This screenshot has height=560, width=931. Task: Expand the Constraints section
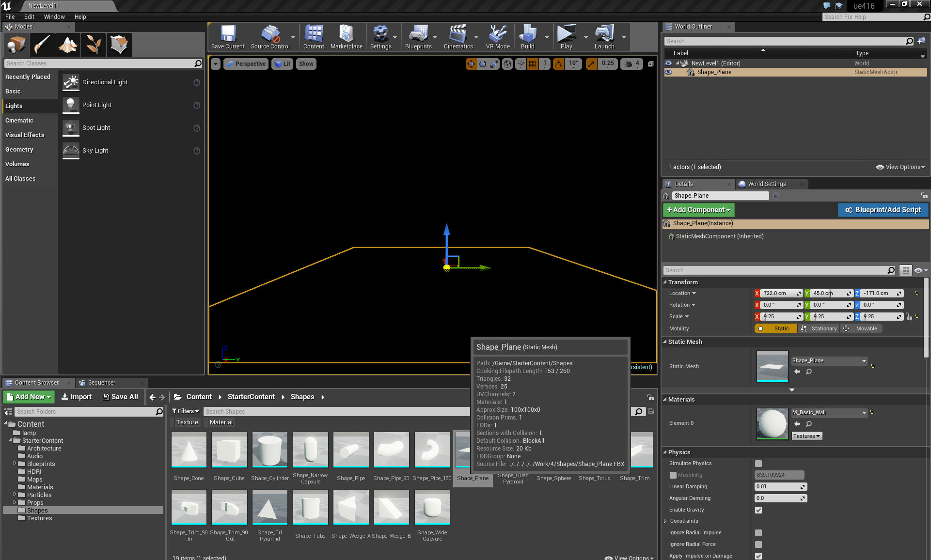(x=665, y=521)
